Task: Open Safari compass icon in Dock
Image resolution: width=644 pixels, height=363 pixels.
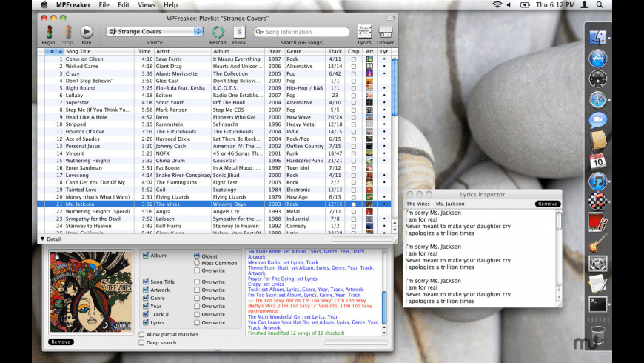Action: 598,99
